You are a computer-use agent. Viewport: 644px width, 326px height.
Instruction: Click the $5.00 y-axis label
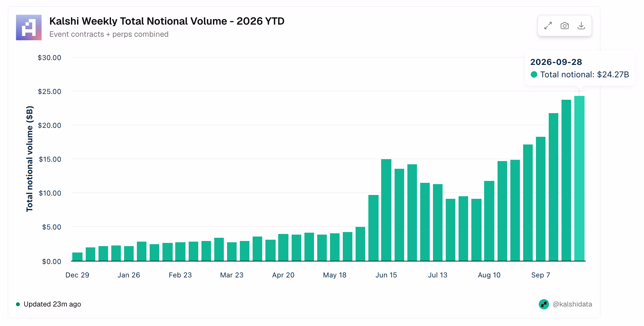click(x=51, y=227)
